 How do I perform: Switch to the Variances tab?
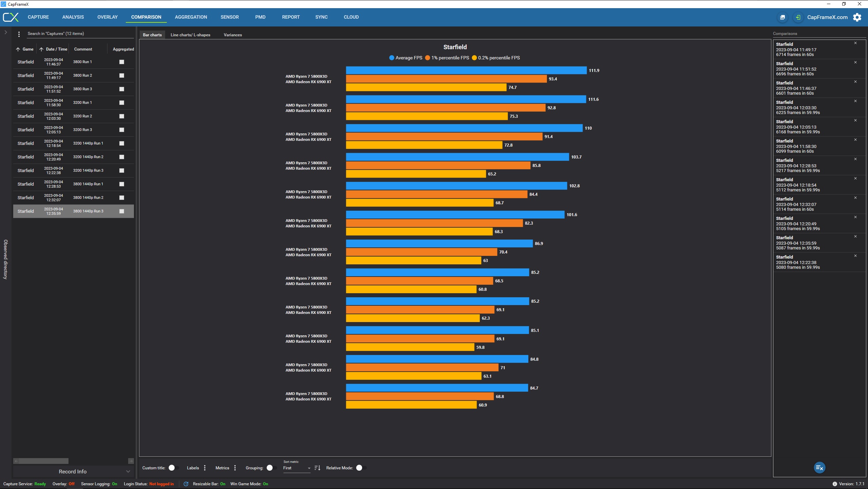[x=233, y=35]
